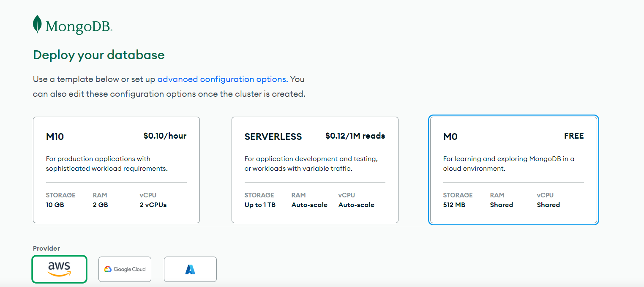Select the M10 cluster template card
The image size is (644, 287).
point(116,170)
